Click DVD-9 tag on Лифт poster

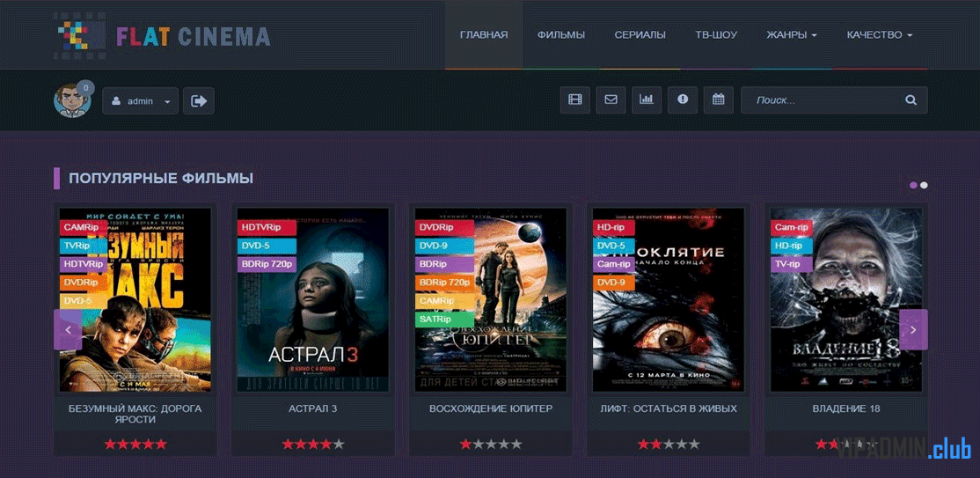[612, 283]
